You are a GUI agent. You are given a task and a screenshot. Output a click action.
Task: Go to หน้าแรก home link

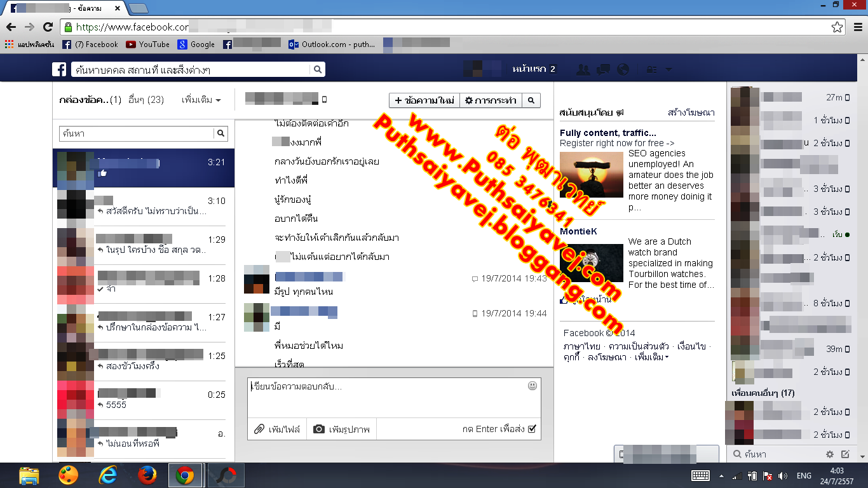click(530, 69)
